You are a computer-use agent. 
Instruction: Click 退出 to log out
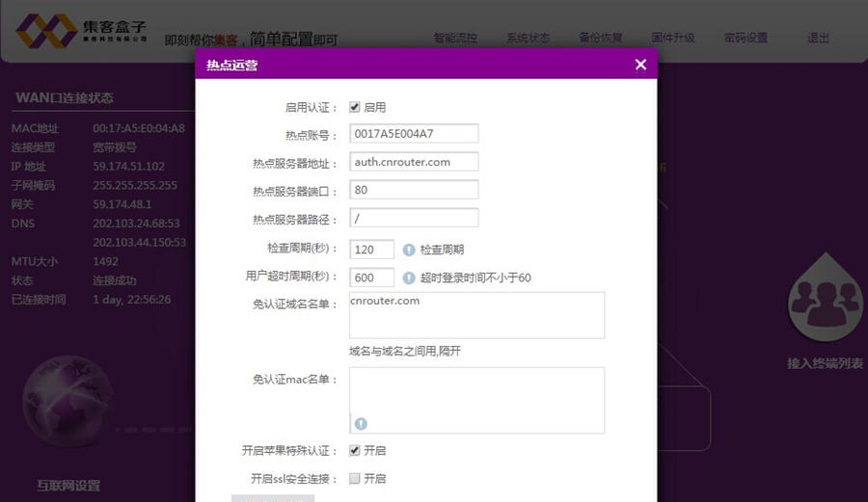tap(818, 38)
